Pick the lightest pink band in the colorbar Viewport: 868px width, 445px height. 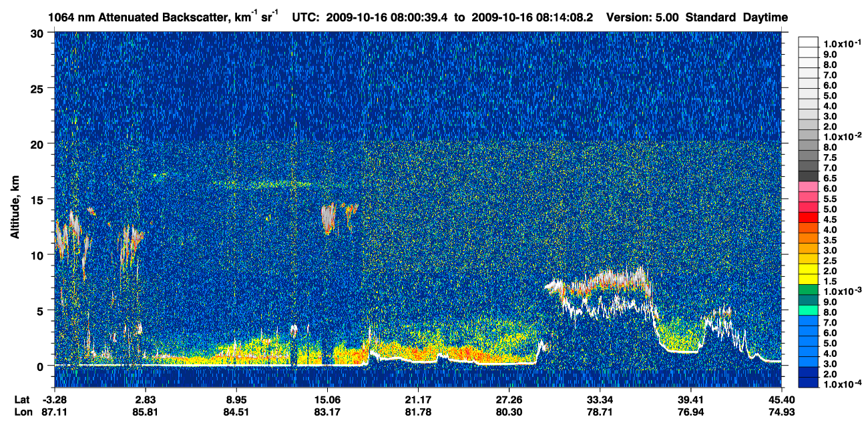coord(809,186)
